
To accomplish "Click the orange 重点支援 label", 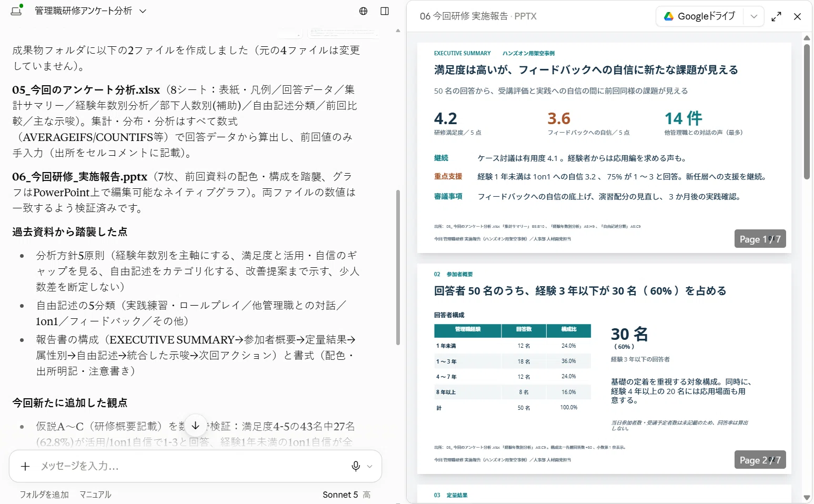I will 448,177.
